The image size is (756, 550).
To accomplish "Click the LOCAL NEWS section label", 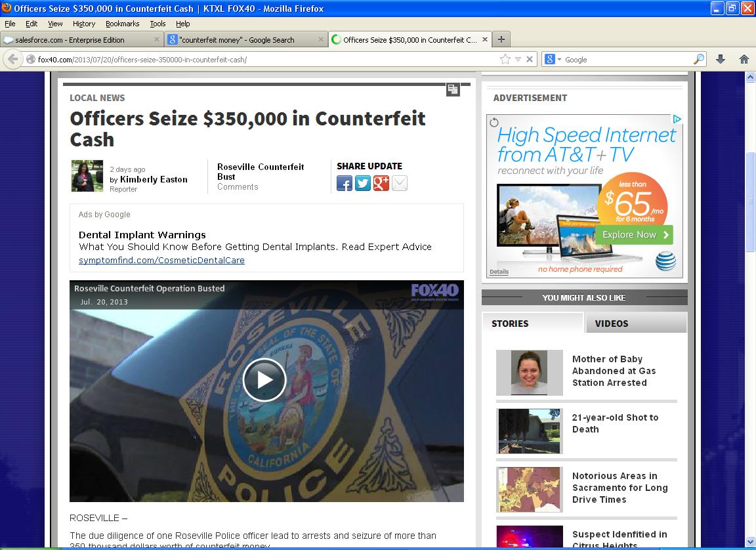I will tap(97, 98).
